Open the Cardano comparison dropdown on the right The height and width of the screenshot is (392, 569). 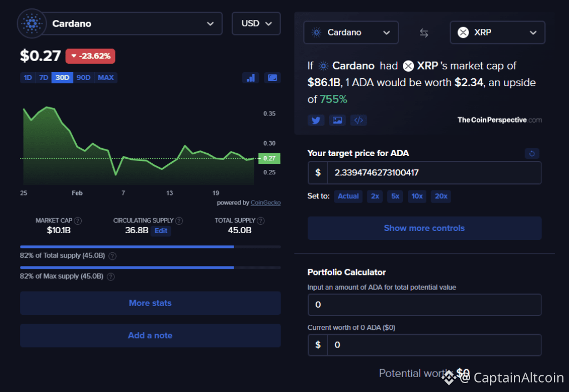click(351, 33)
